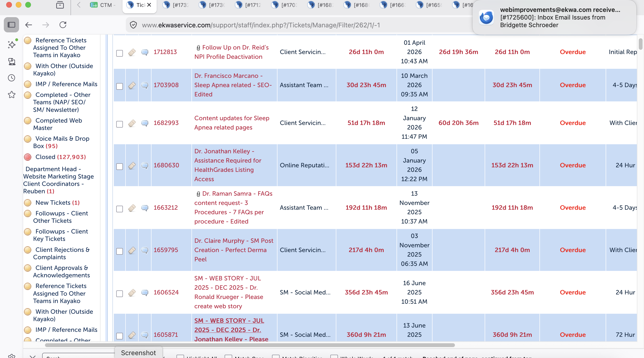
Task: Toggle the browser sidebar panel button
Action: point(11,25)
